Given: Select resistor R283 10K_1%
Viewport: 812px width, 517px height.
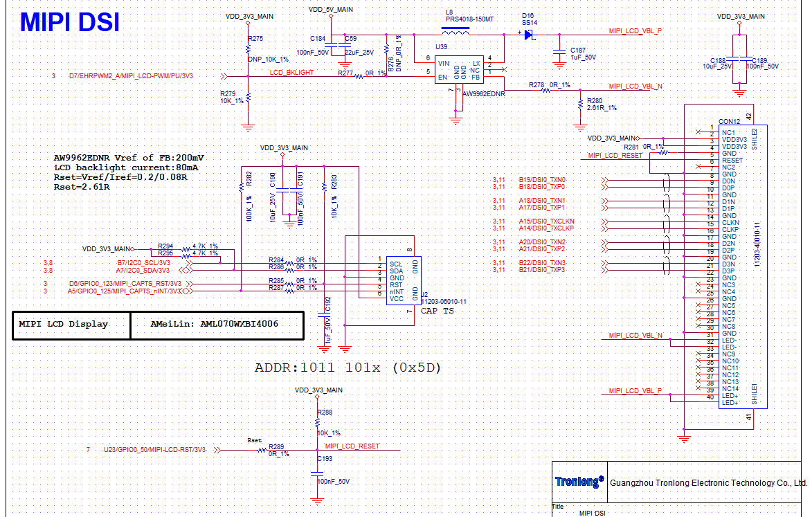Looking at the screenshot, I should pos(324,188).
